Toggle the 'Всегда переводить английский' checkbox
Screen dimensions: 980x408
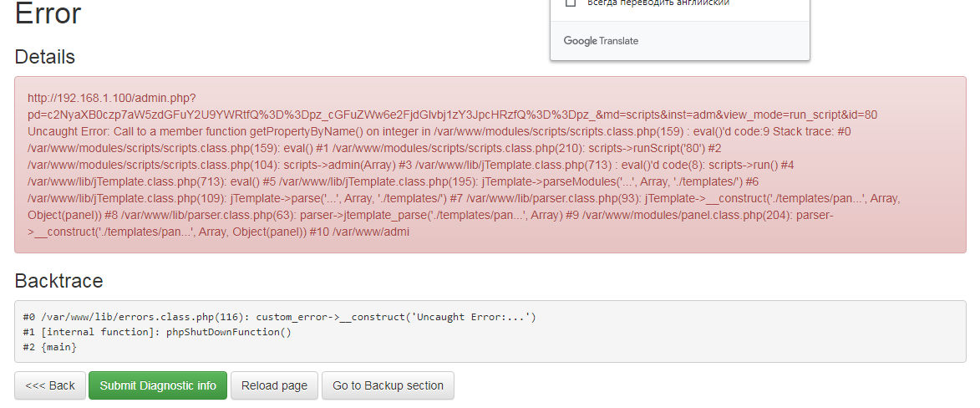pos(571,3)
